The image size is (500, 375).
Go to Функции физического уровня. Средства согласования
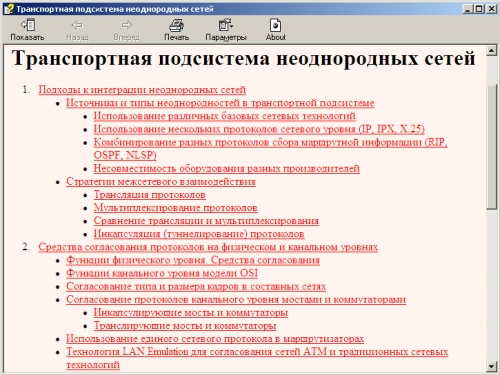pos(193,260)
